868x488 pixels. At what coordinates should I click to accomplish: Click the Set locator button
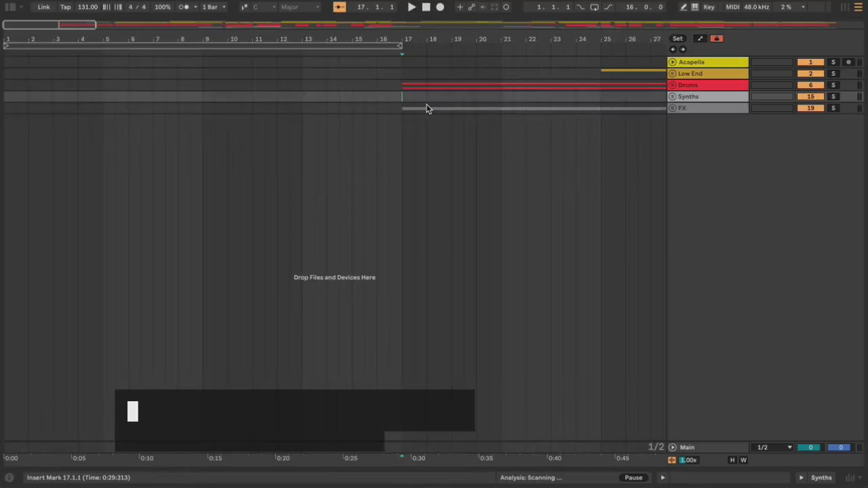pos(677,39)
